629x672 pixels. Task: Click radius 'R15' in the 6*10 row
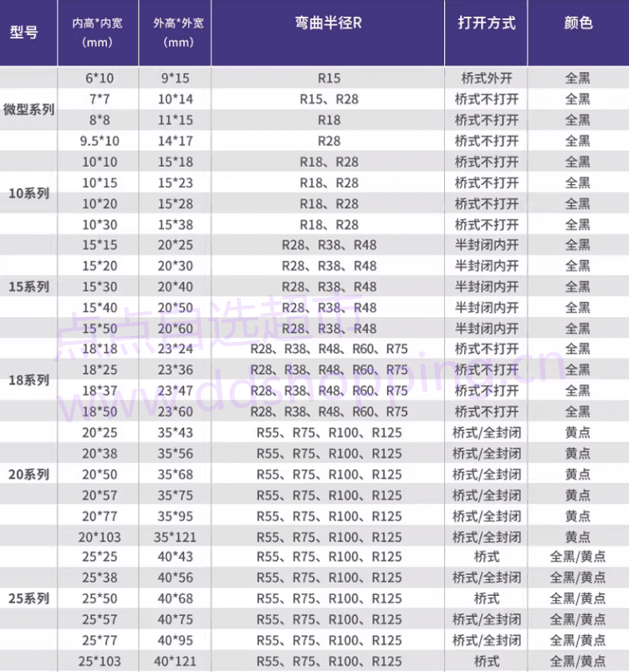coord(329,78)
